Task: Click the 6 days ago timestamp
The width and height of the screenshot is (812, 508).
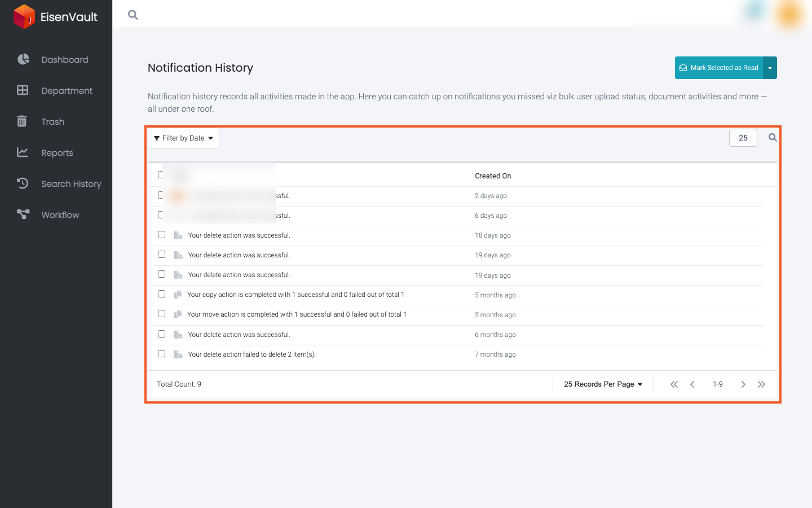Action: 491,216
